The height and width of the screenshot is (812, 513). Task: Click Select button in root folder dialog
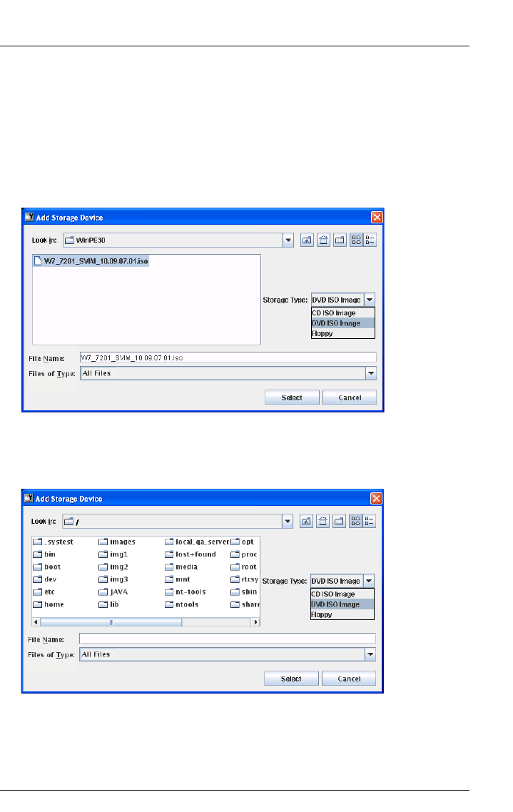coord(291,679)
